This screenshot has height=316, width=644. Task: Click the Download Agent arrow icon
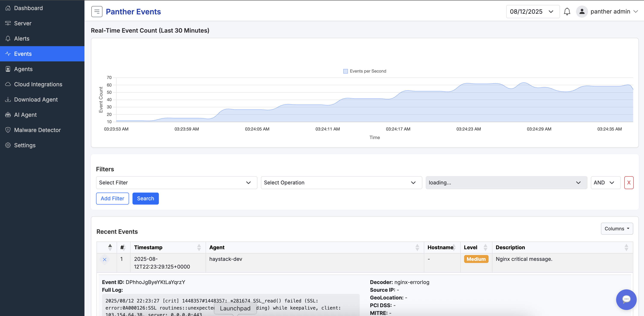[8, 99]
